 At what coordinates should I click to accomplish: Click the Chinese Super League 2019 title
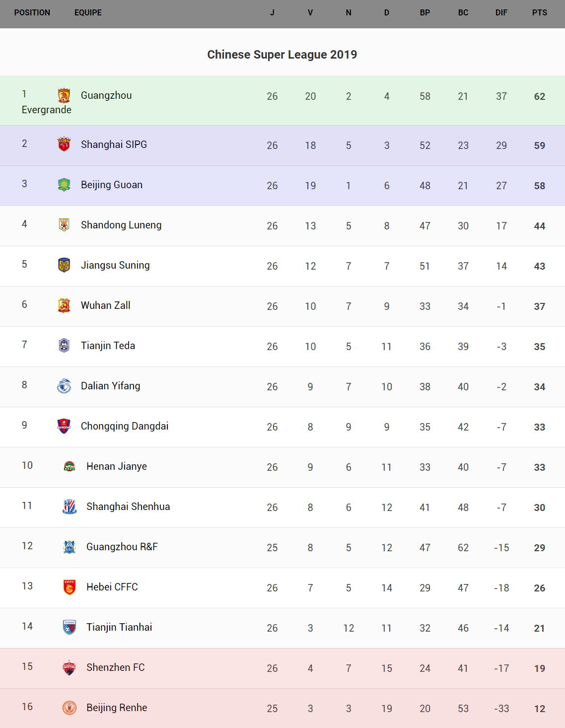click(282, 55)
